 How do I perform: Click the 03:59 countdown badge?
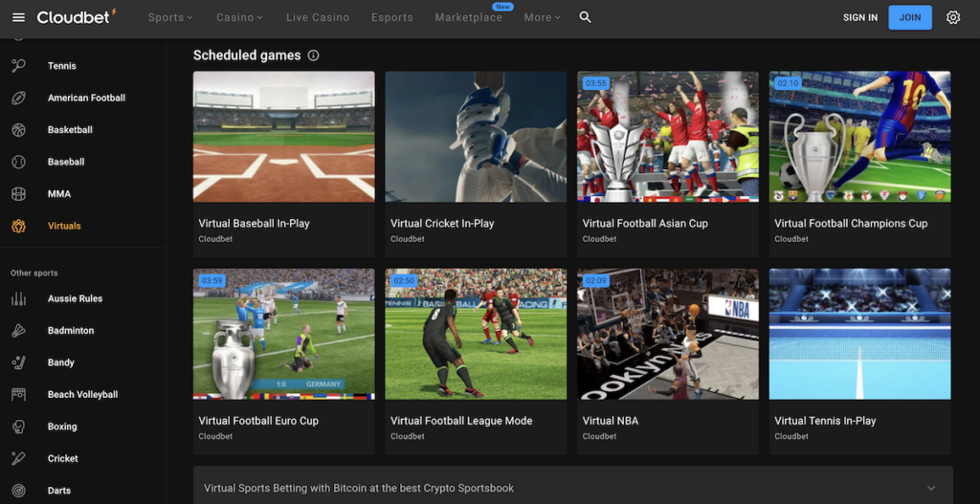(212, 280)
